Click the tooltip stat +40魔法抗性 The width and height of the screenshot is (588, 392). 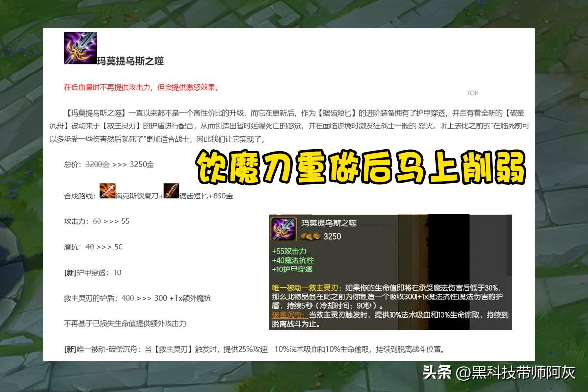pos(293,260)
